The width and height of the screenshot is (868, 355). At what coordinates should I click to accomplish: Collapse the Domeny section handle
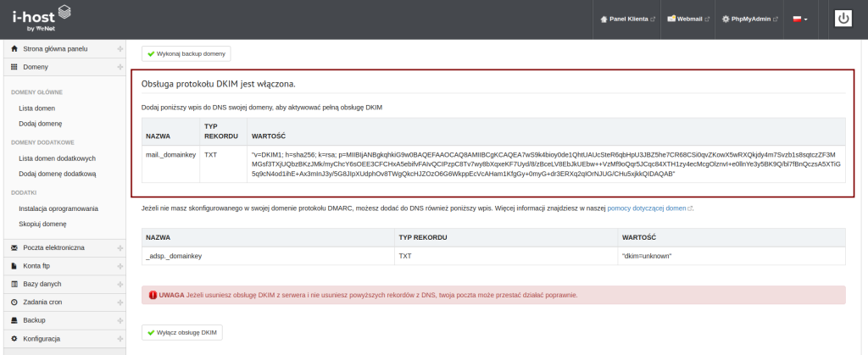pos(120,66)
